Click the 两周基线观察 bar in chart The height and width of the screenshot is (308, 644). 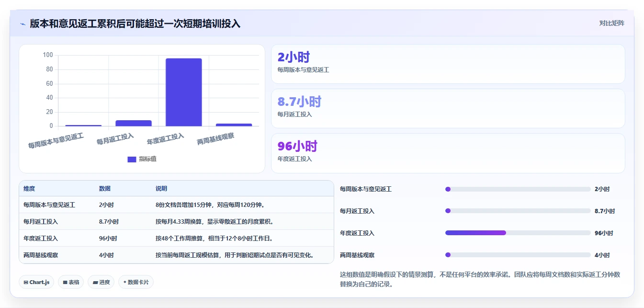click(x=234, y=125)
